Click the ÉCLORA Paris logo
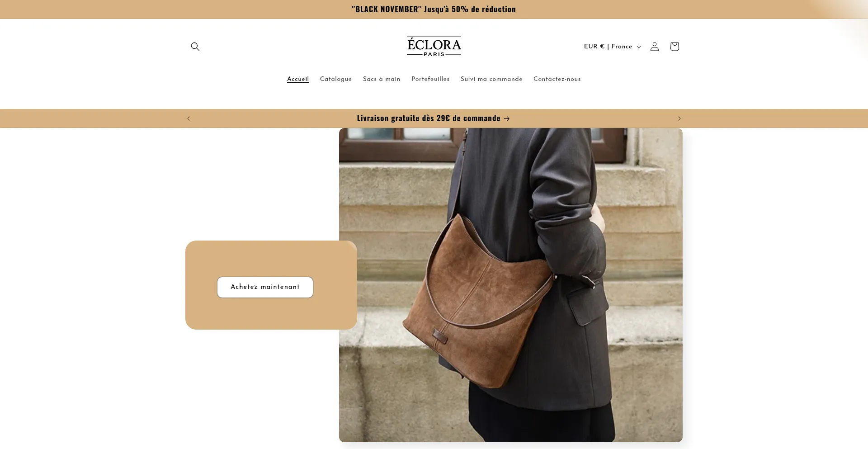Image resolution: width=868 pixels, height=449 pixels. [x=434, y=46]
